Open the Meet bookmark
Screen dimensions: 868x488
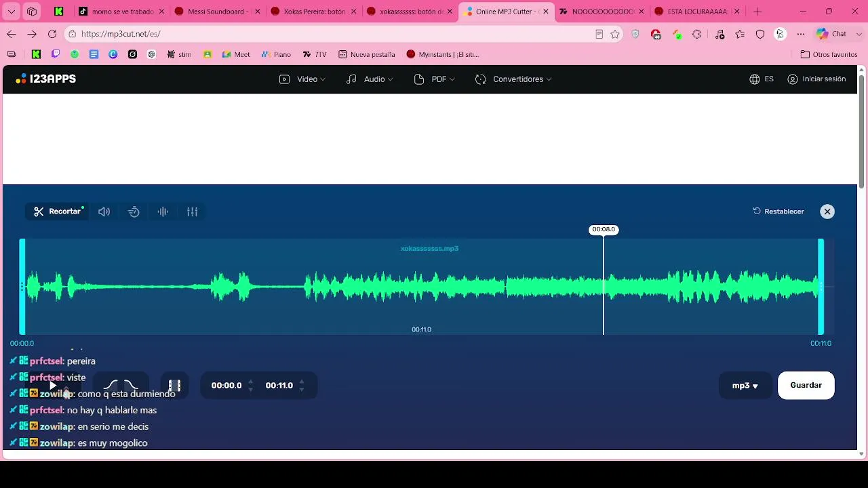click(236, 54)
